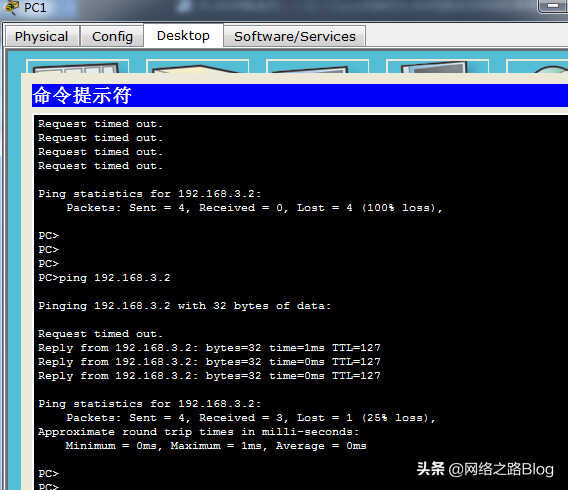Open the Terminal desktop app icon
Viewport: 568px width, 490px height.
tap(317, 66)
